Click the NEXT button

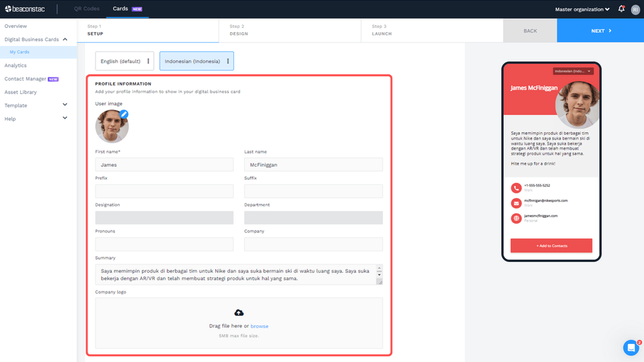click(x=600, y=31)
